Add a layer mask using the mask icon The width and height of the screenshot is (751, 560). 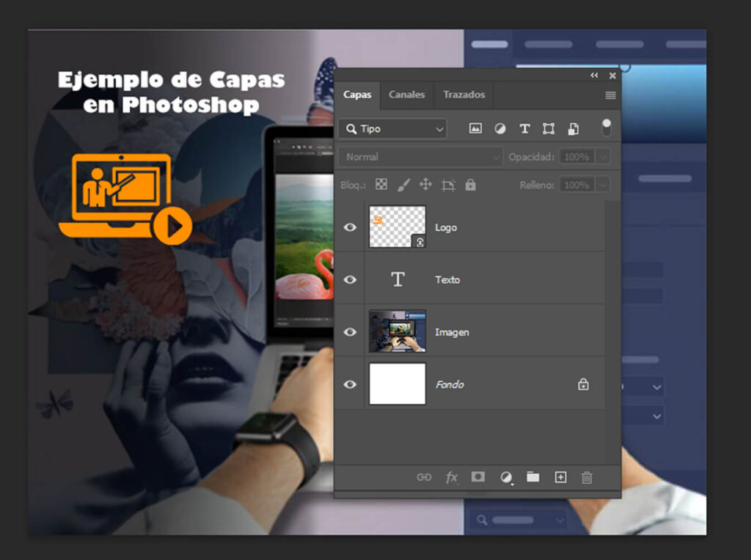pos(477,477)
